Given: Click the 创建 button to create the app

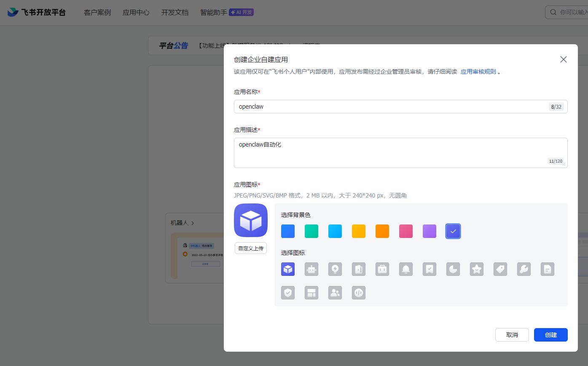Looking at the screenshot, I should coord(550,334).
